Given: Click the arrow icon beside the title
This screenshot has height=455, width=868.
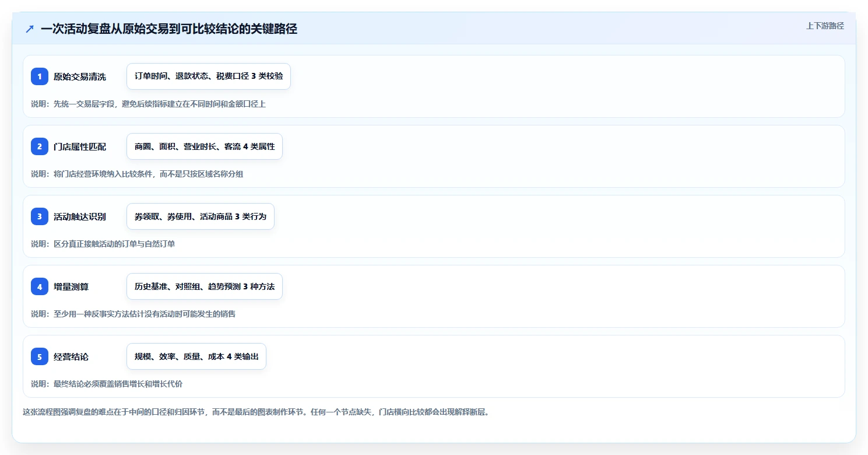Looking at the screenshot, I should [x=30, y=29].
